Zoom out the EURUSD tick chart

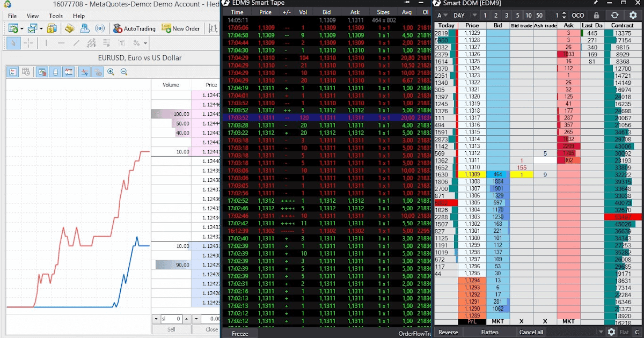point(124,71)
